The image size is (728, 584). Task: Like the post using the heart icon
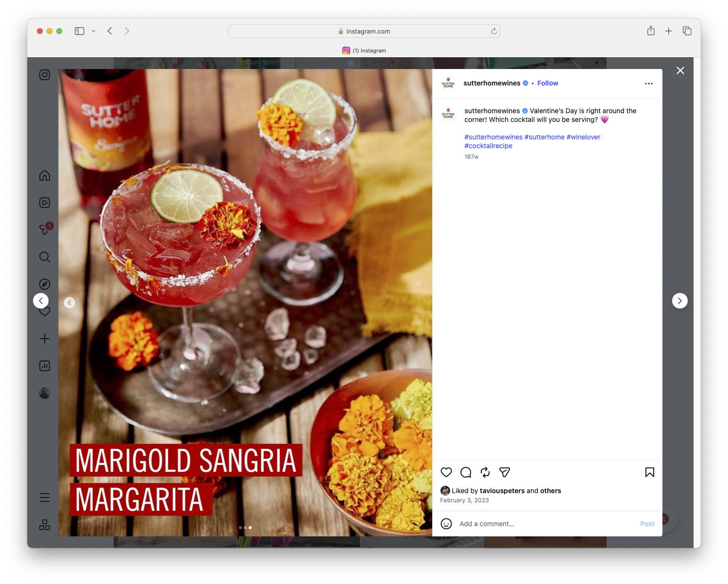coord(446,472)
